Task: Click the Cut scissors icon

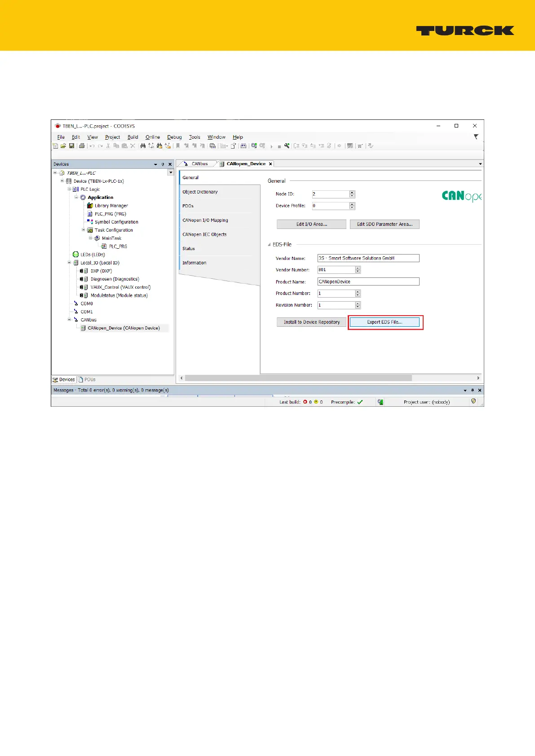Action: pyautogui.click(x=108, y=146)
